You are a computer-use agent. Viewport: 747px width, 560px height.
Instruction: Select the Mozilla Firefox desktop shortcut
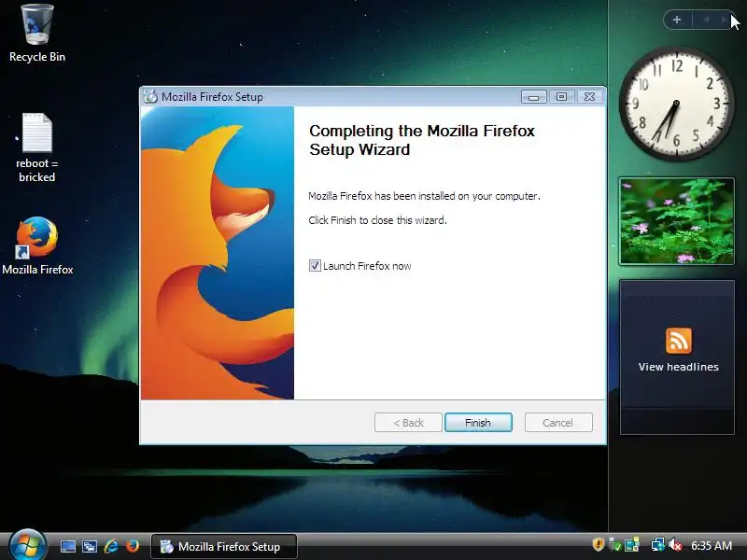(37, 246)
